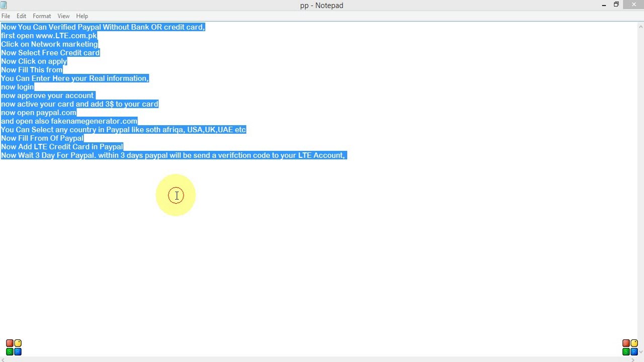The height and width of the screenshot is (362, 644).
Task: Click the horizontal scrollbar right arrow
Action: 633,360
